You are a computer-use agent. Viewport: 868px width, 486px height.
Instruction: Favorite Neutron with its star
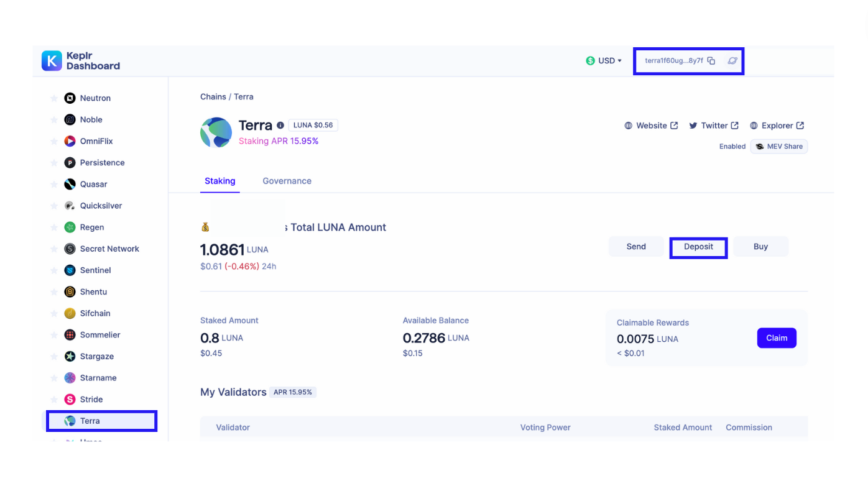click(x=54, y=98)
